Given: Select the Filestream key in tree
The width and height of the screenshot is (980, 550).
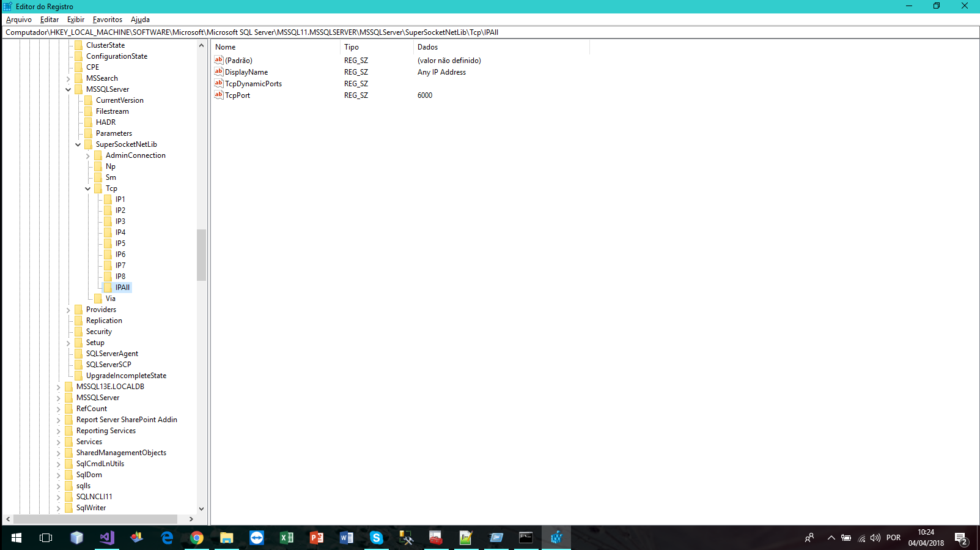Looking at the screenshot, I should point(112,111).
